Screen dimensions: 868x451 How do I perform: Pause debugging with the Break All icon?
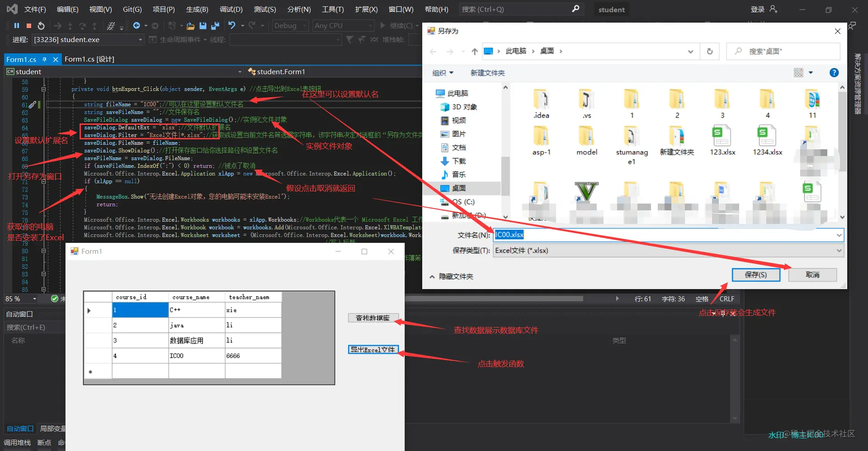17,26
